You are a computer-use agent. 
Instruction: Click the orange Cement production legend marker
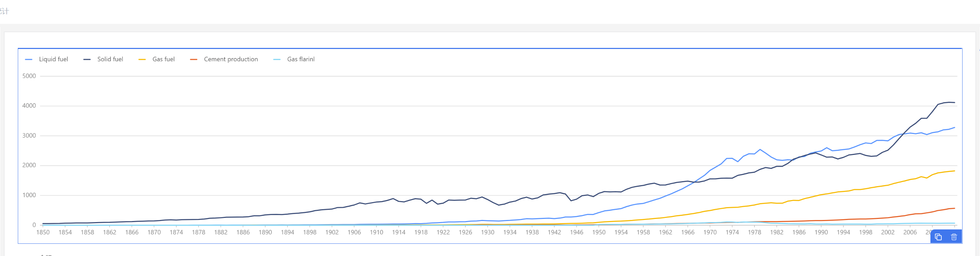click(x=194, y=59)
